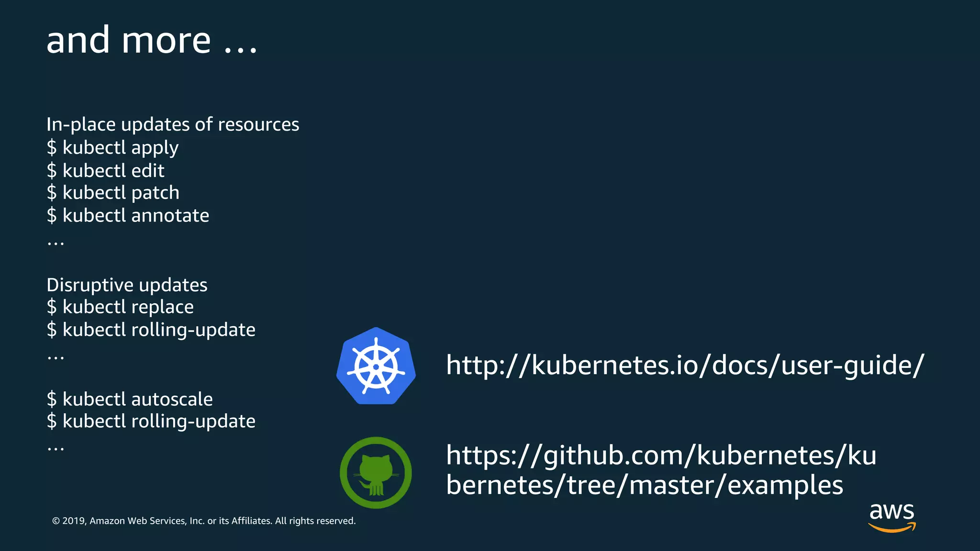Click the Amazon copyright notice text
980x551 pixels.
tap(204, 521)
